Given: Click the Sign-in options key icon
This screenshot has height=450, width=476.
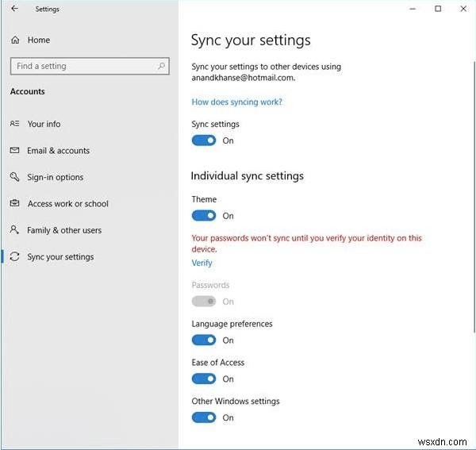Looking at the screenshot, I should pyautogui.click(x=14, y=177).
